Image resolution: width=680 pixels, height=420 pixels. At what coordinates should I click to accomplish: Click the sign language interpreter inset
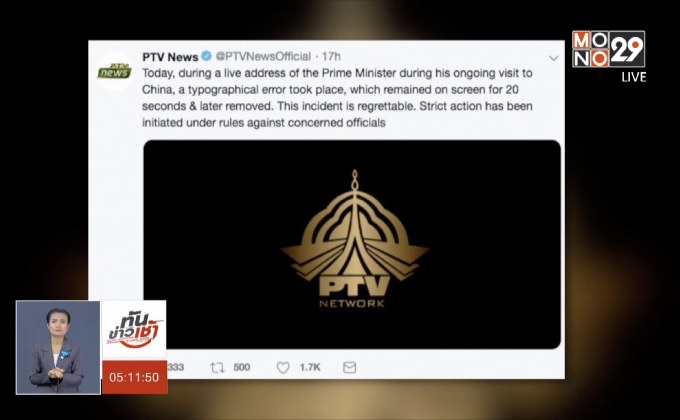click(58, 348)
